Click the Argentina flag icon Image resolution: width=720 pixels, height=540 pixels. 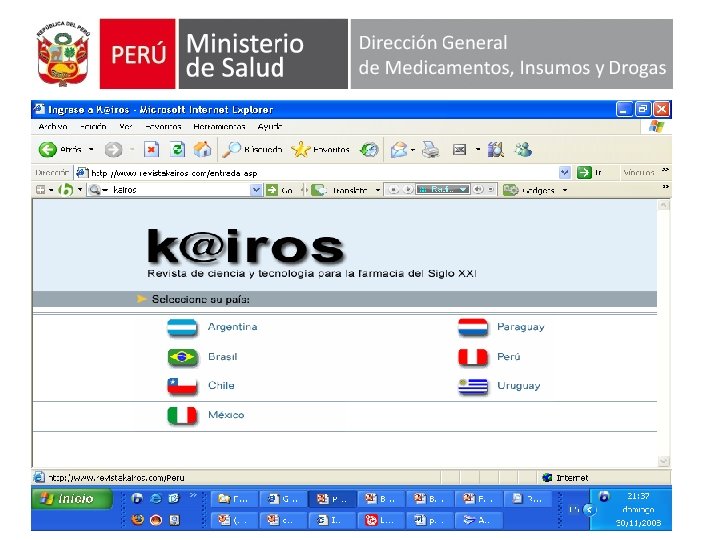click(182, 328)
